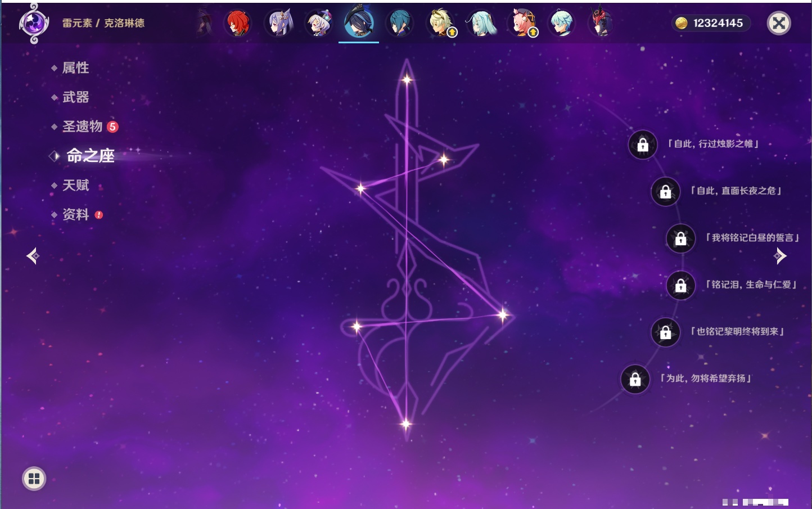Image resolution: width=812 pixels, height=509 pixels.
Task: Go to the 天赋 talents tab
Action: (x=75, y=185)
